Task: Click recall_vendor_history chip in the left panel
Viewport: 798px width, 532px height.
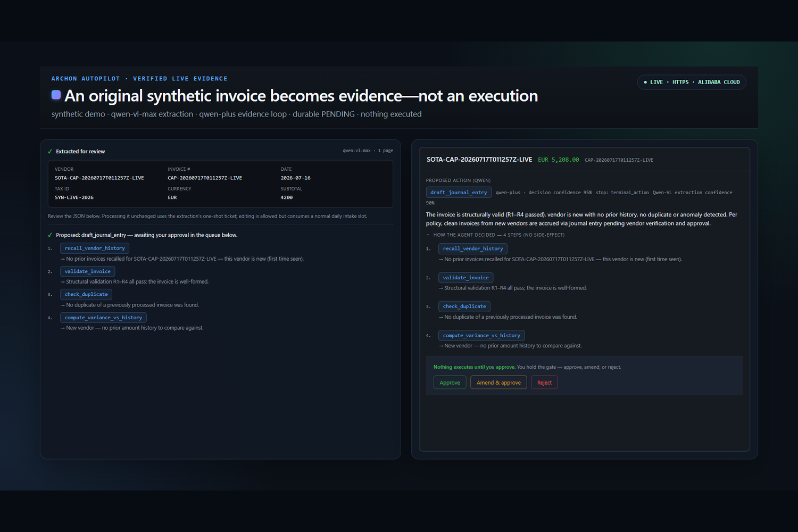Action: [x=95, y=248]
